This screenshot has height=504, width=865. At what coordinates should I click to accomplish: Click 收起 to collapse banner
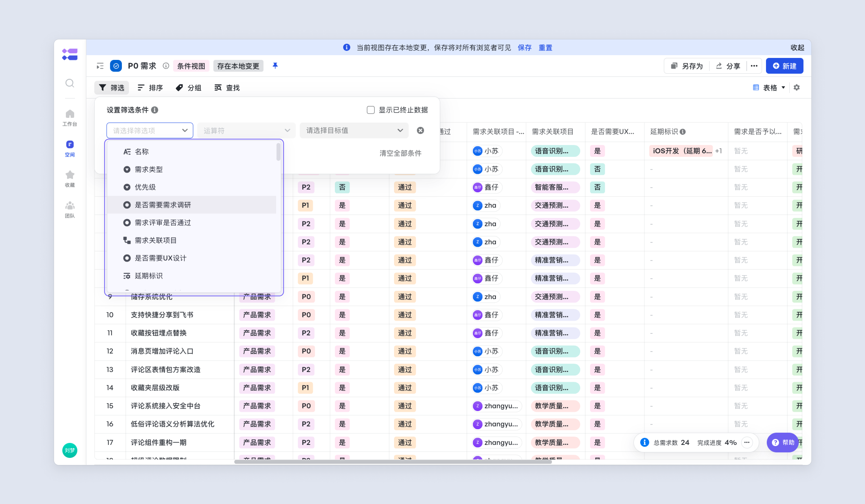coord(797,47)
